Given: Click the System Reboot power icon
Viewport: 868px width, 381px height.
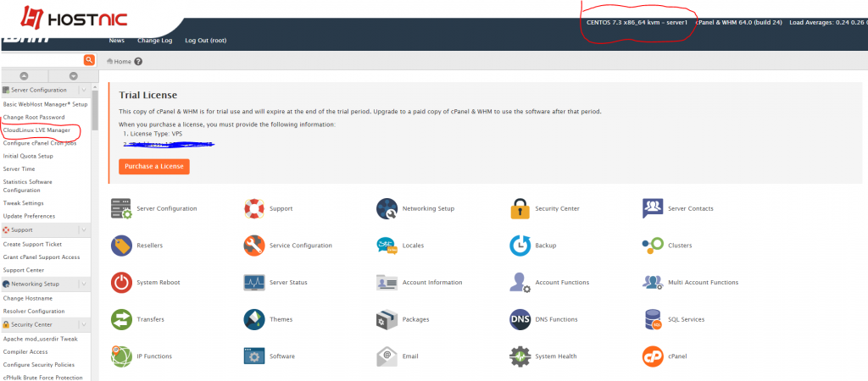Looking at the screenshot, I should pos(122,283).
